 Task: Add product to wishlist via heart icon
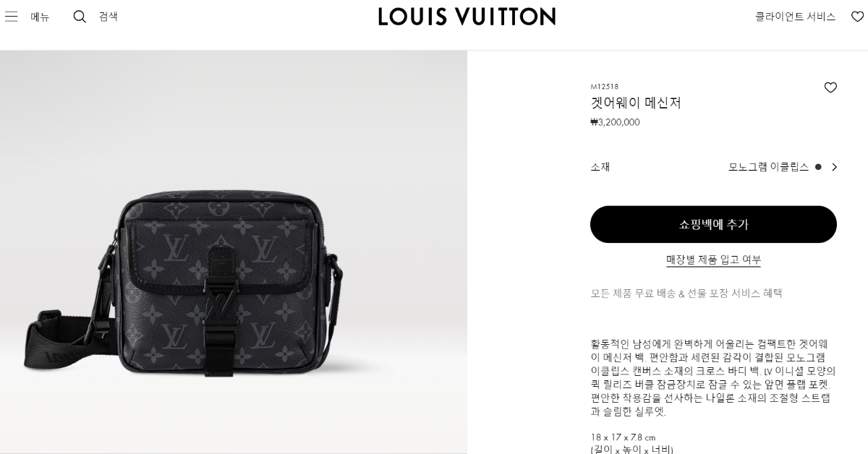coord(830,87)
